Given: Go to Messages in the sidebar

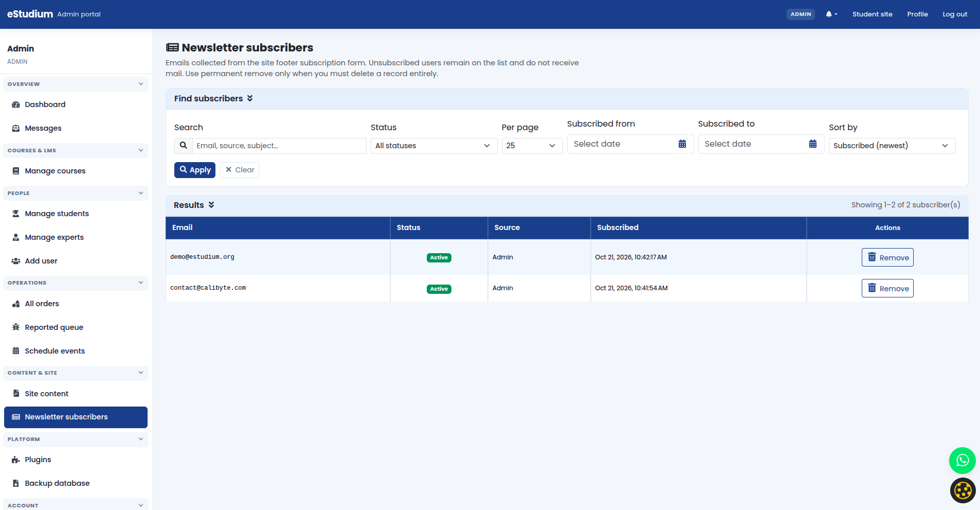Looking at the screenshot, I should tap(76, 128).
